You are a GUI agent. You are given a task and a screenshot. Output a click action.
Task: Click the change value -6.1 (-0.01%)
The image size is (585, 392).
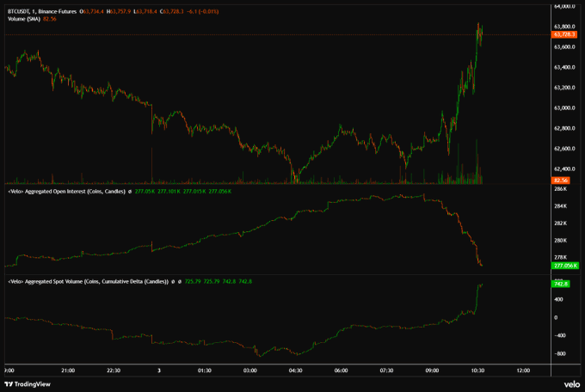(x=202, y=11)
